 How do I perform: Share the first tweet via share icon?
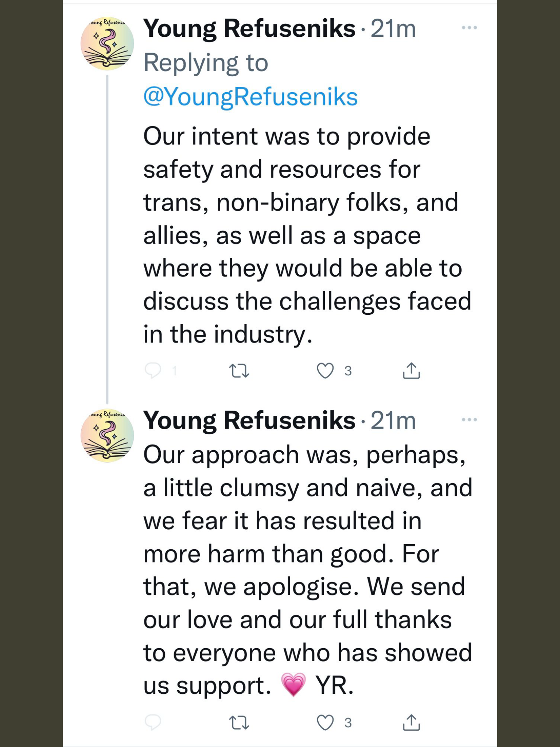point(411,371)
